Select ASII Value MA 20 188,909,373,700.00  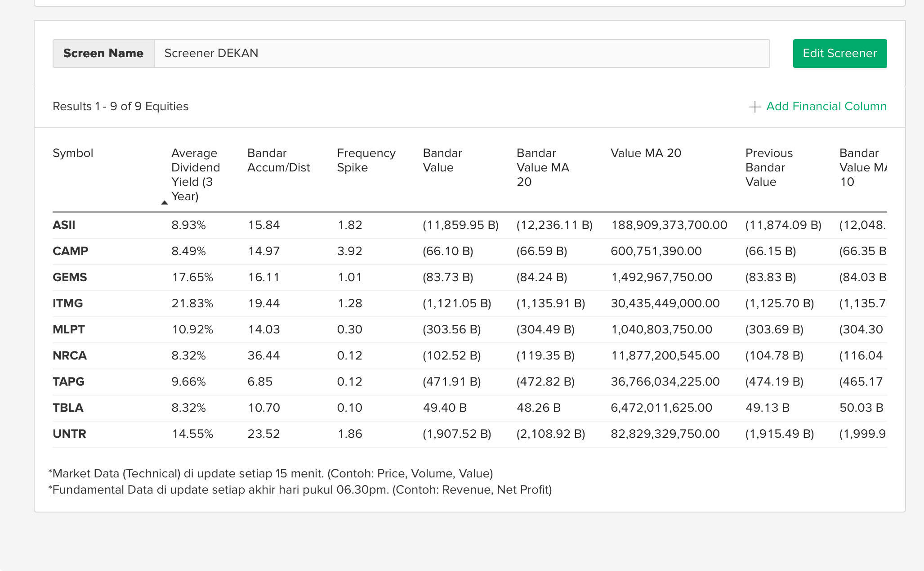(x=669, y=225)
